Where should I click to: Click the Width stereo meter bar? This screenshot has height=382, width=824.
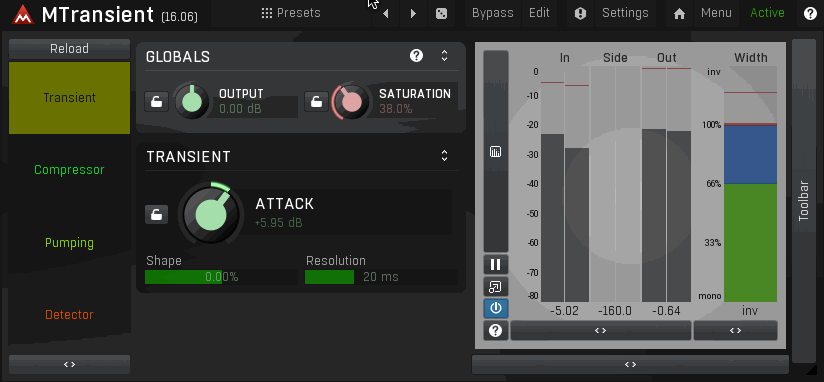click(750, 184)
